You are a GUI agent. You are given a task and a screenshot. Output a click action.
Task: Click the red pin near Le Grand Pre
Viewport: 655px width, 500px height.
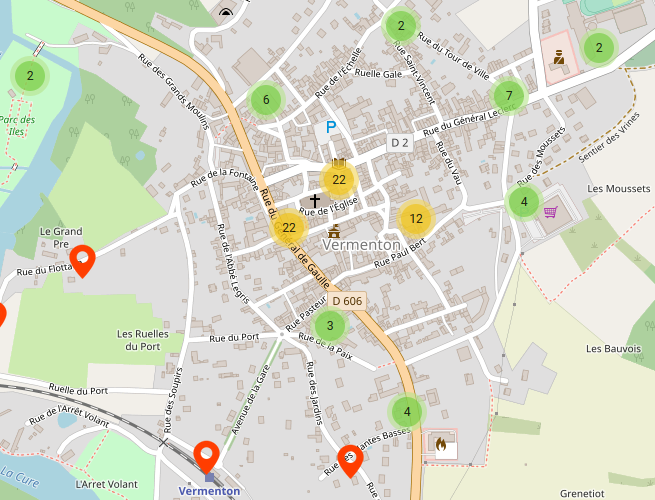coord(82,261)
